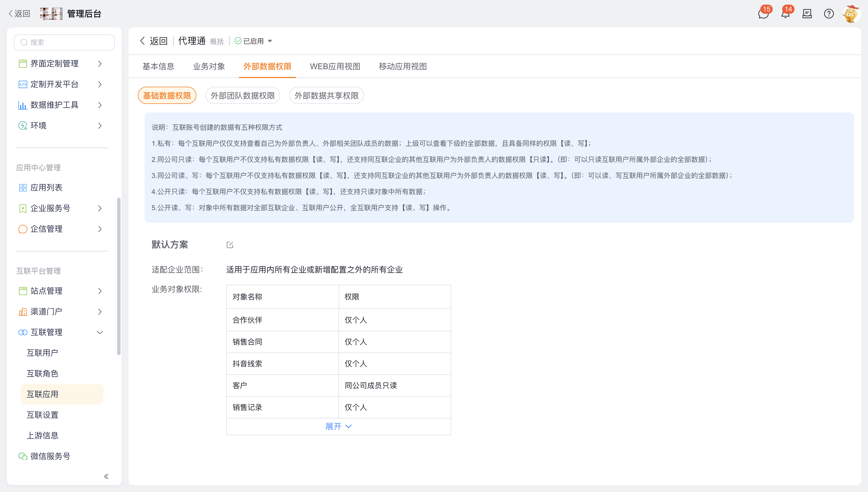Expand the table with 展开 link
This screenshot has height=492, width=868.
(338, 427)
